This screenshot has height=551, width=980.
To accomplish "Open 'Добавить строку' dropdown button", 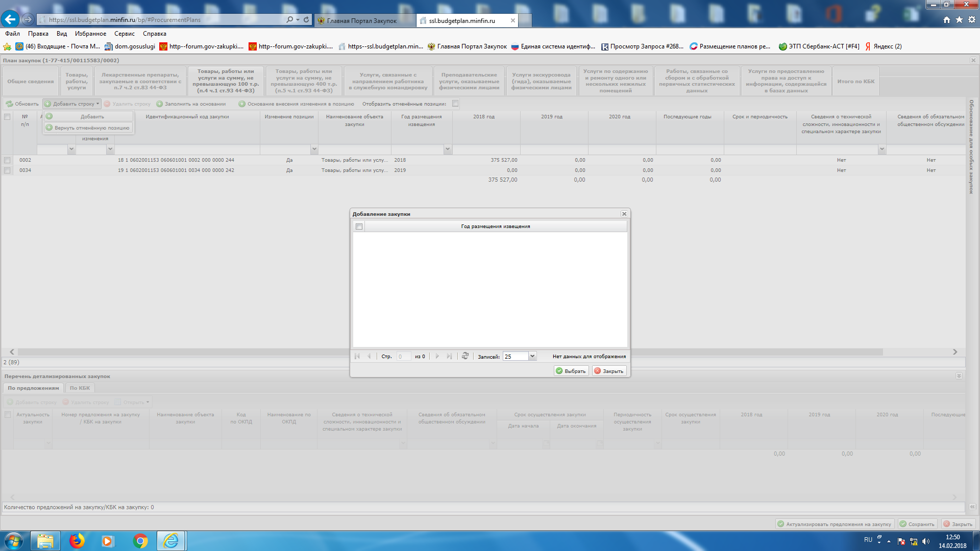I will point(72,104).
